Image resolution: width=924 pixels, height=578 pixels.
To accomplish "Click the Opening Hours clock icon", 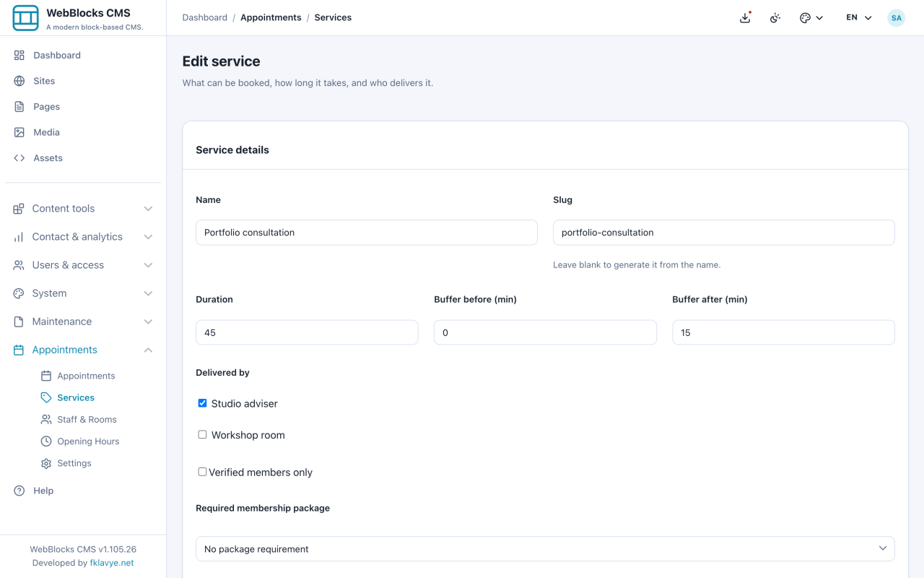I will coord(46,441).
